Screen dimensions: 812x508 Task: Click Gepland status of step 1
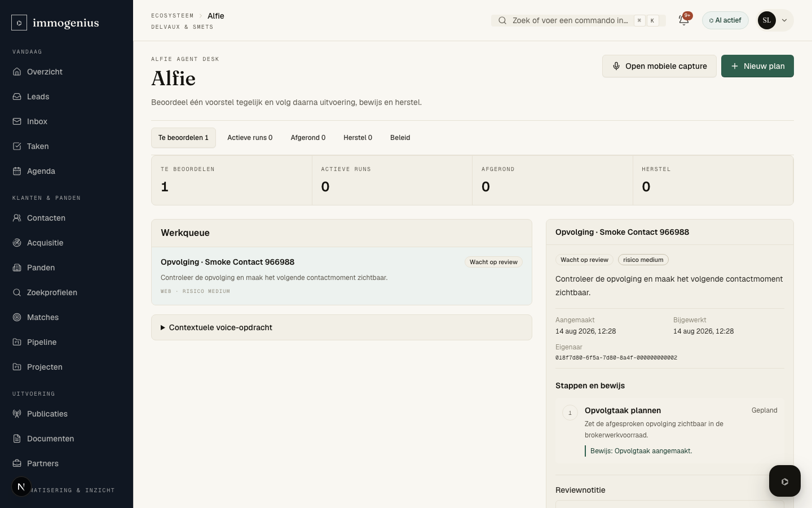pos(764,410)
